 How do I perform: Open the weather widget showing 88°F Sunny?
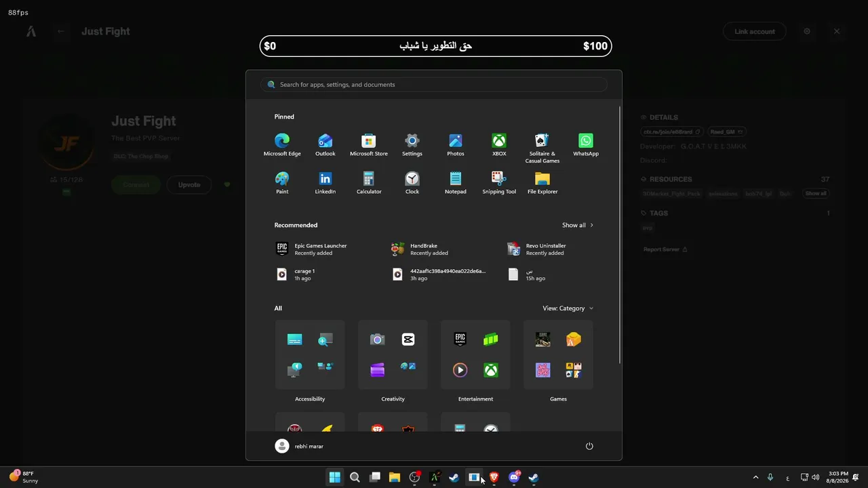pyautogui.click(x=24, y=477)
